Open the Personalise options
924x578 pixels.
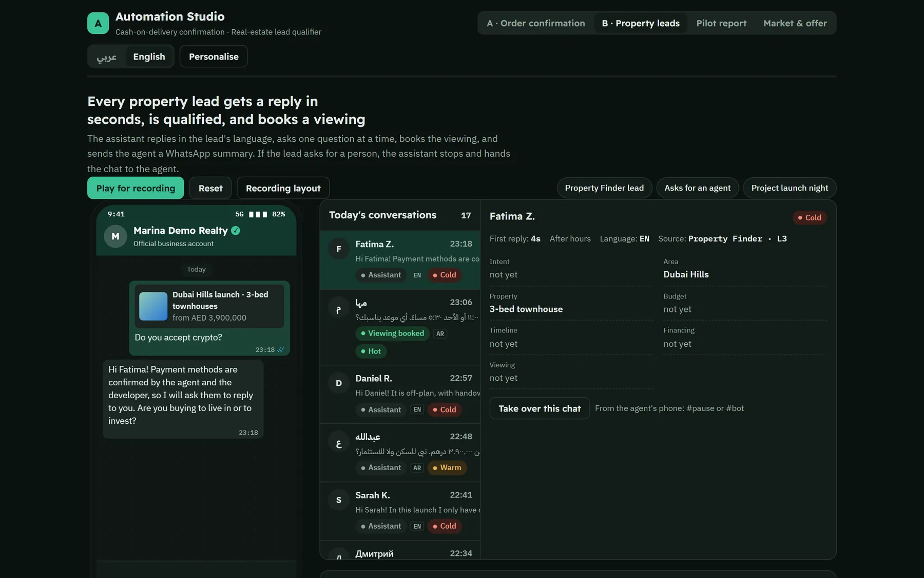(214, 57)
